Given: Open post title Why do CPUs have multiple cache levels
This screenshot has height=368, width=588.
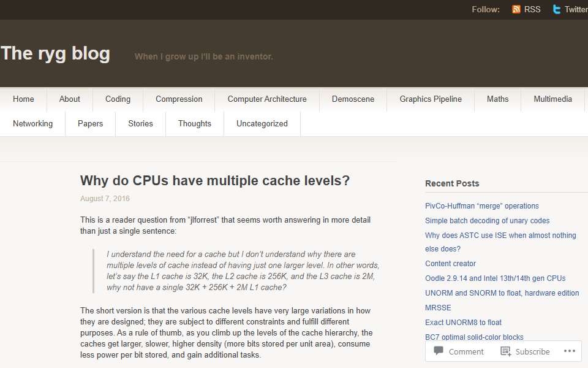Looking at the screenshot, I should [215, 180].
